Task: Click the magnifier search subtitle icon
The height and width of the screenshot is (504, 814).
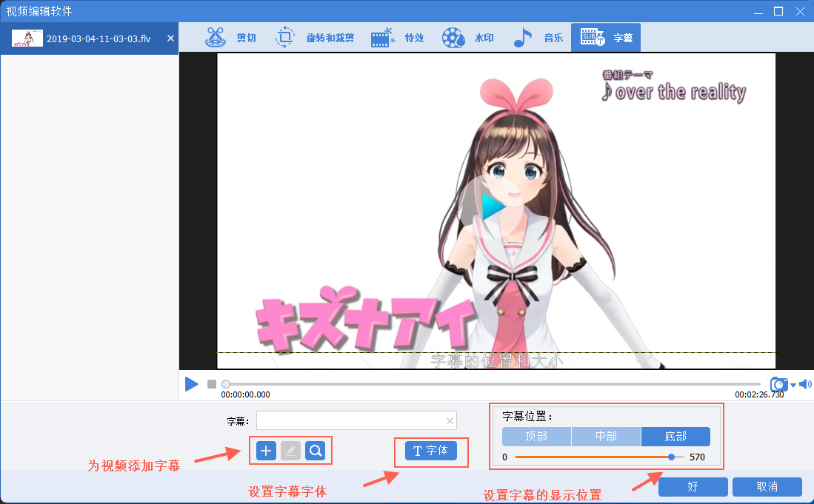Action: point(316,451)
